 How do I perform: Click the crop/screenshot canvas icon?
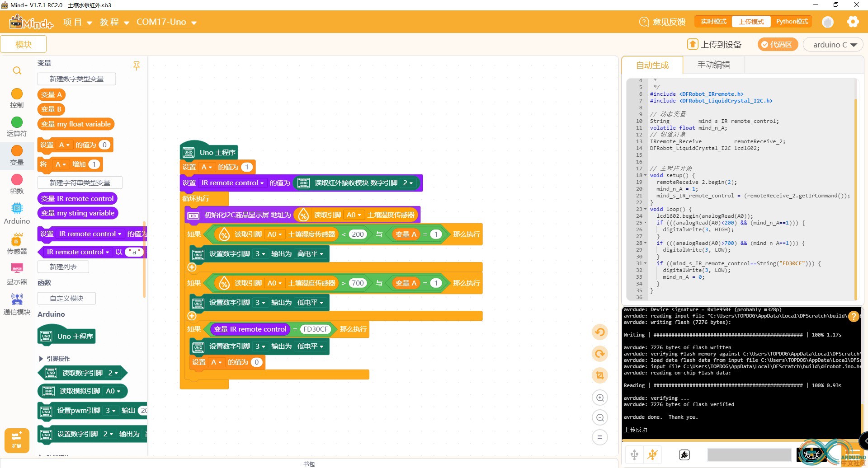point(600,375)
